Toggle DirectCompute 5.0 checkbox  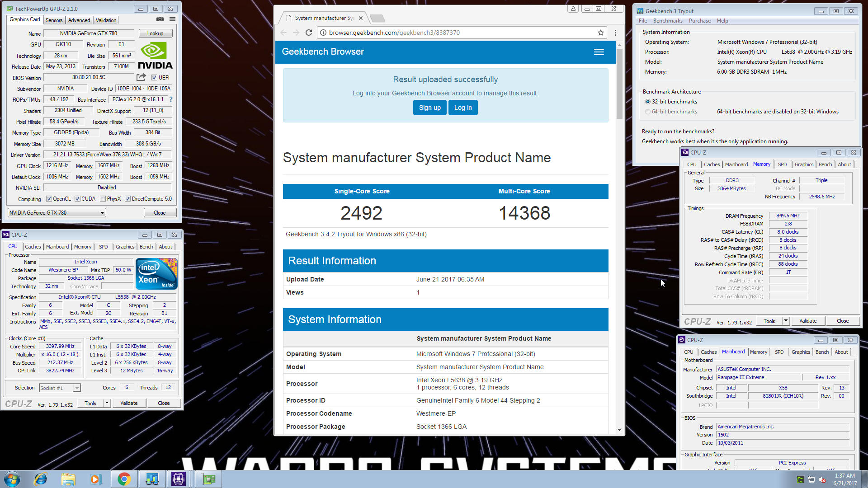click(x=128, y=199)
